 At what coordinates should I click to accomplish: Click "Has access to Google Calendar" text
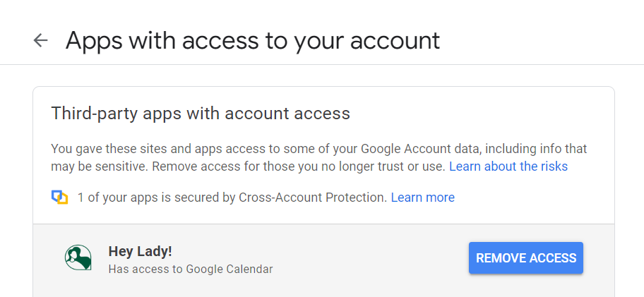190,269
